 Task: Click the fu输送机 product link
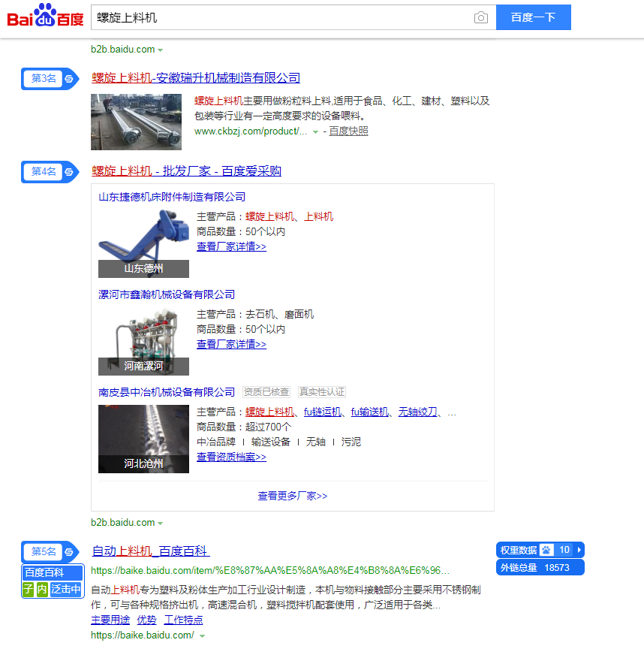click(370, 412)
